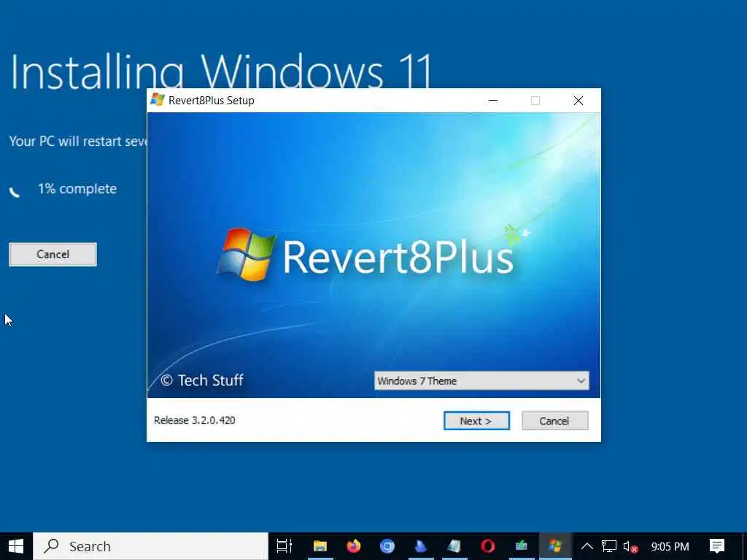
Task: Click the green arrow installer taskbar icon
Action: click(521, 546)
